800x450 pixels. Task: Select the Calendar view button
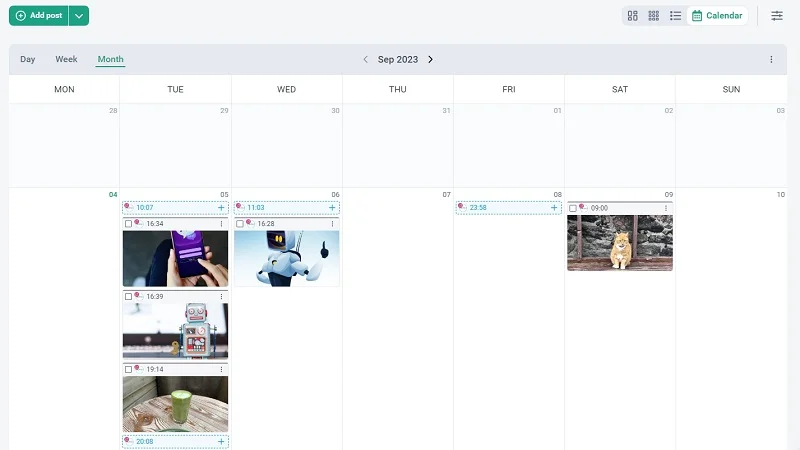coord(718,16)
